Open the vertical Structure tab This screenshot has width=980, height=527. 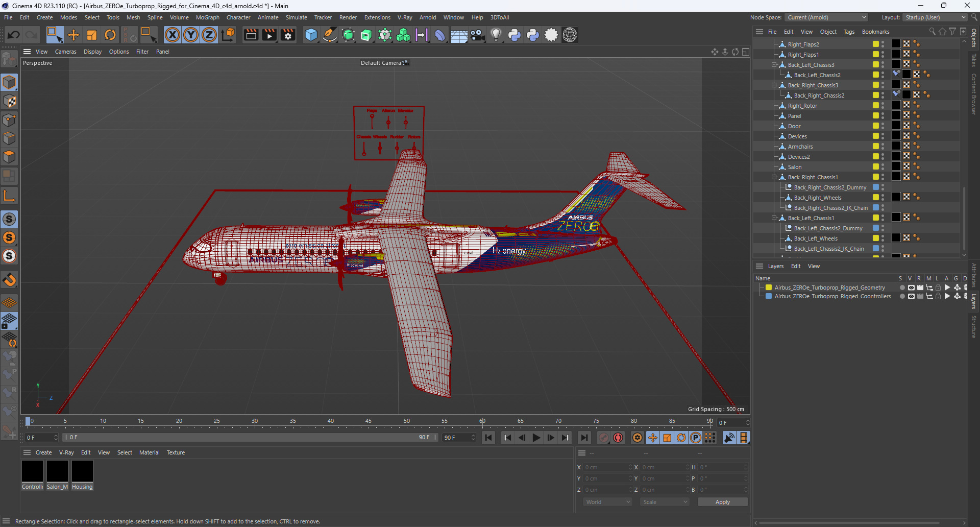[974, 326]
